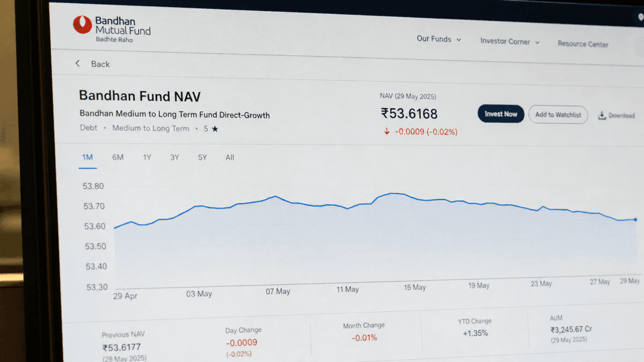Viewport: 644px width, 362px height.
Task: Click the Download link
Action: [617, 115]
